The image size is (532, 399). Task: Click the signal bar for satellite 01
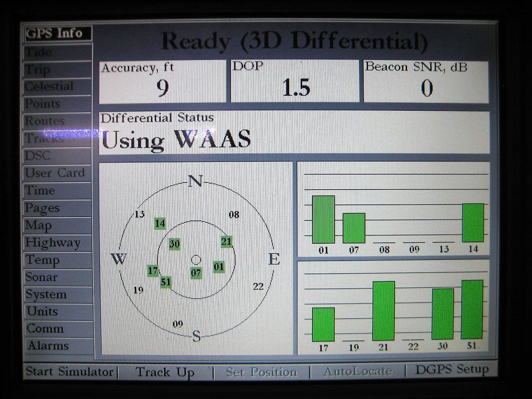point(323,219)
